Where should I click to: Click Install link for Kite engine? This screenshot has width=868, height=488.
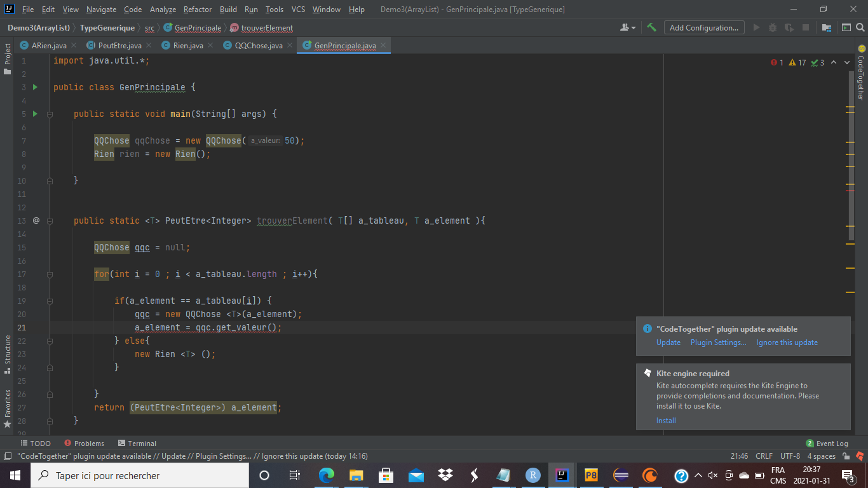[666, 421]
